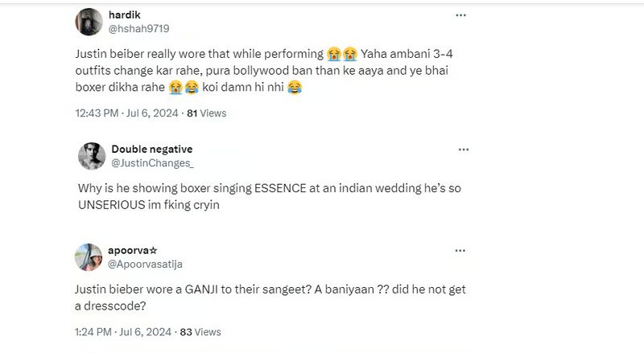Click Double negative's profile avatar
The width and height of the screenshot is (644, 353).
tap(90, 156)
